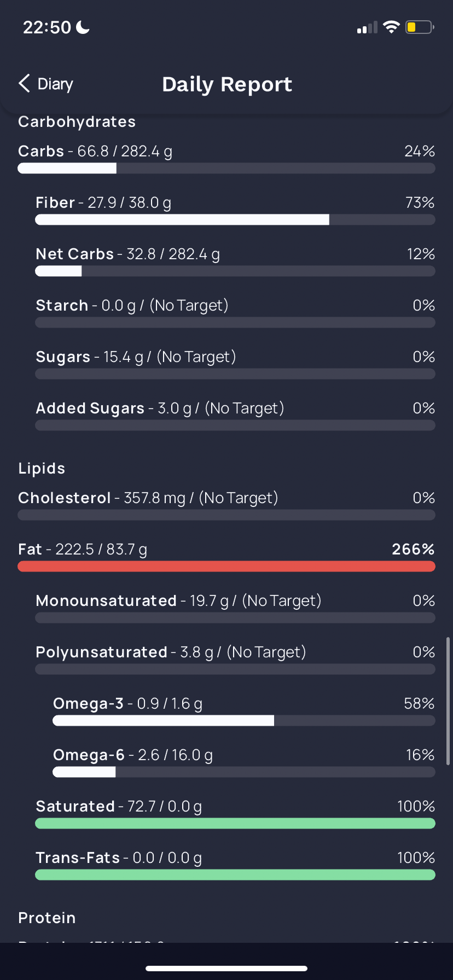
Task: Tap the Daily Report title
Action: pos(227,84)
